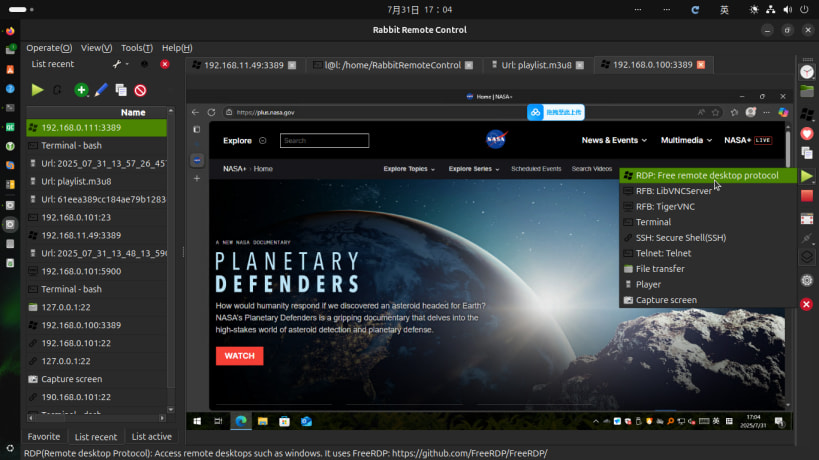Click the red WATCH button
Viewport: 819px width, 460px height.
click(x=240, y=356)
